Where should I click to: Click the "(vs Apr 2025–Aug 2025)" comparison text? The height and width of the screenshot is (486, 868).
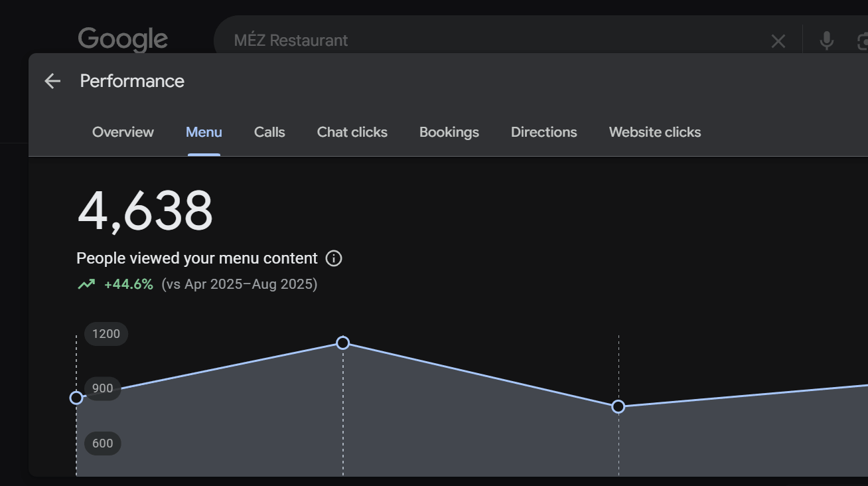point(240,284)
